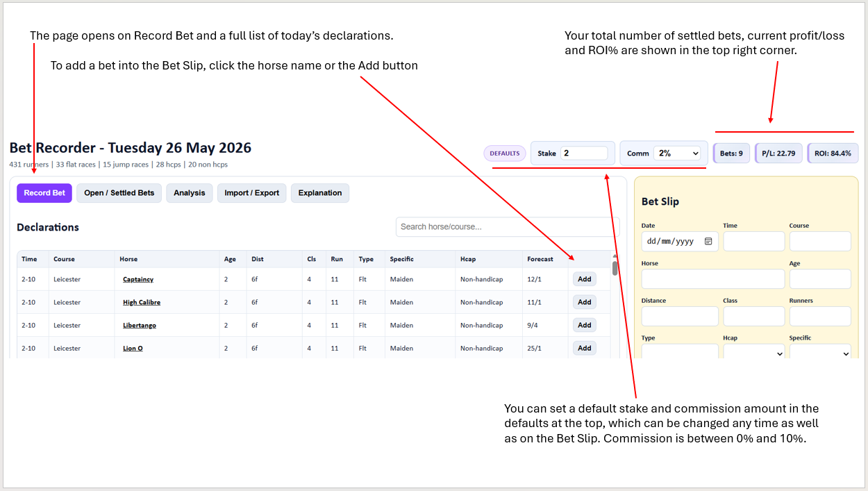Show the Explanation tab

click(320, 193)
